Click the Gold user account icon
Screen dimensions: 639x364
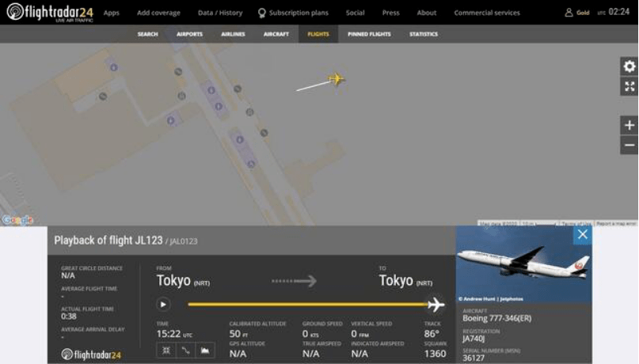(569, 13)
